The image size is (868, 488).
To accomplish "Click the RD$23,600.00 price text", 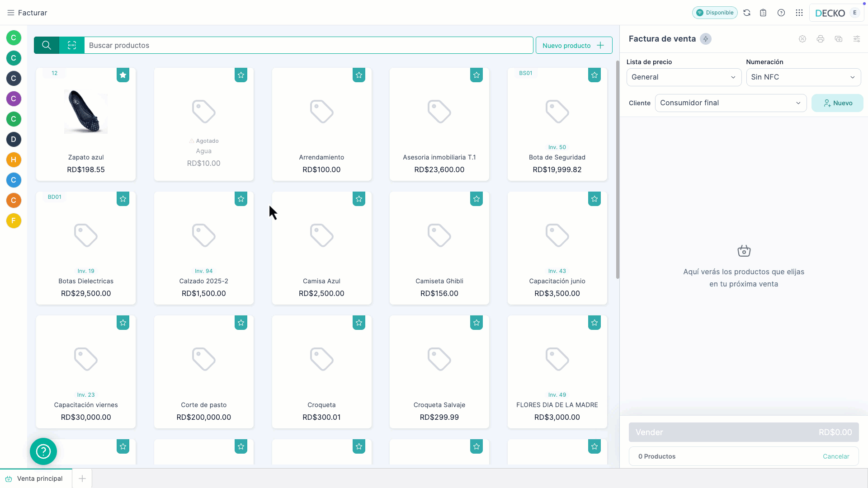I will point(439,170).
